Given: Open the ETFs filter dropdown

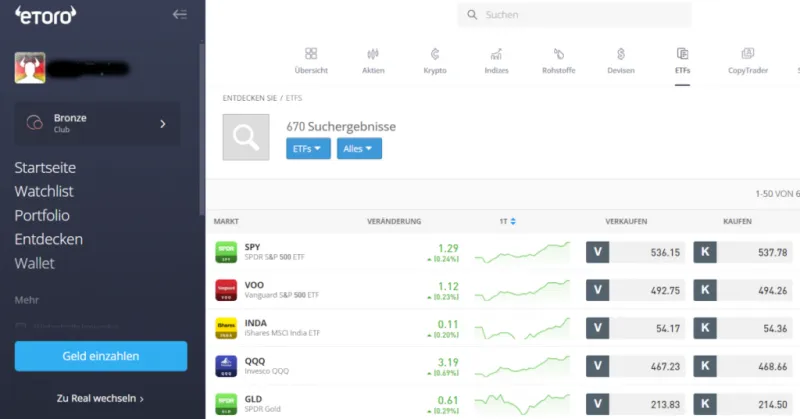Looking at the screenshot, I should click(308, 149).
